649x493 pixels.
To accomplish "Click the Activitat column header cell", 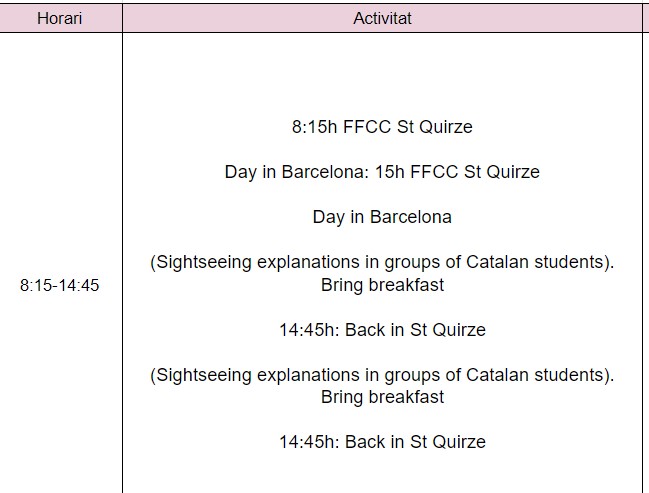I will pos(382,18).
